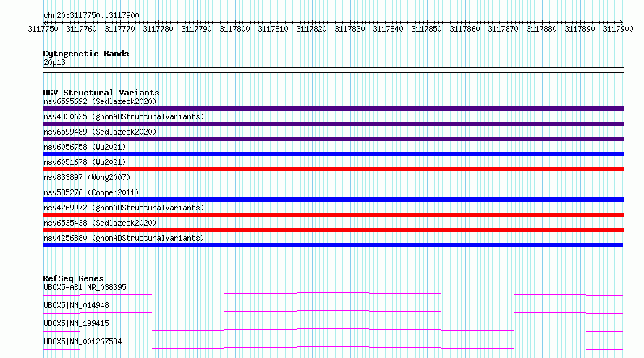Click the UBOX5|NM_001267584 gene label
This screenshot has height=358, width=644.
coord(82,341)
